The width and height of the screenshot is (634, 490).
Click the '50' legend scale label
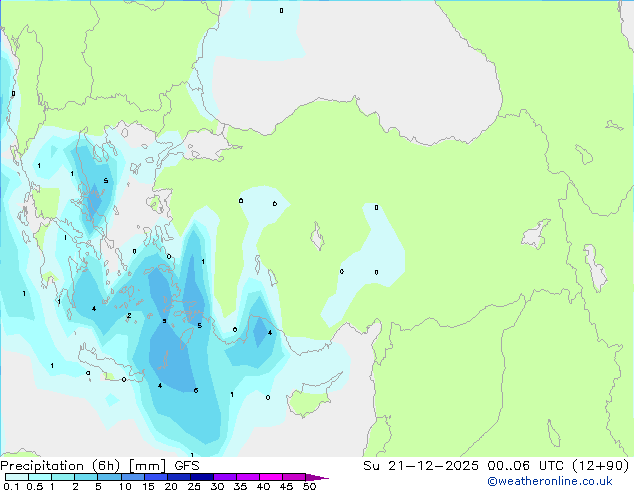coord(310,486)
